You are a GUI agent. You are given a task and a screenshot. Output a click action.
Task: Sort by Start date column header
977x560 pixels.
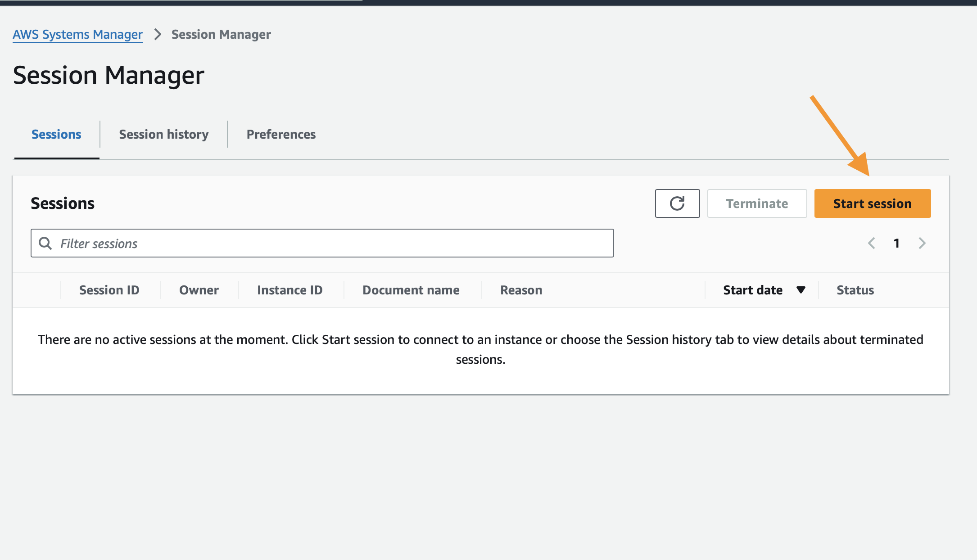[x=753, y=290]
